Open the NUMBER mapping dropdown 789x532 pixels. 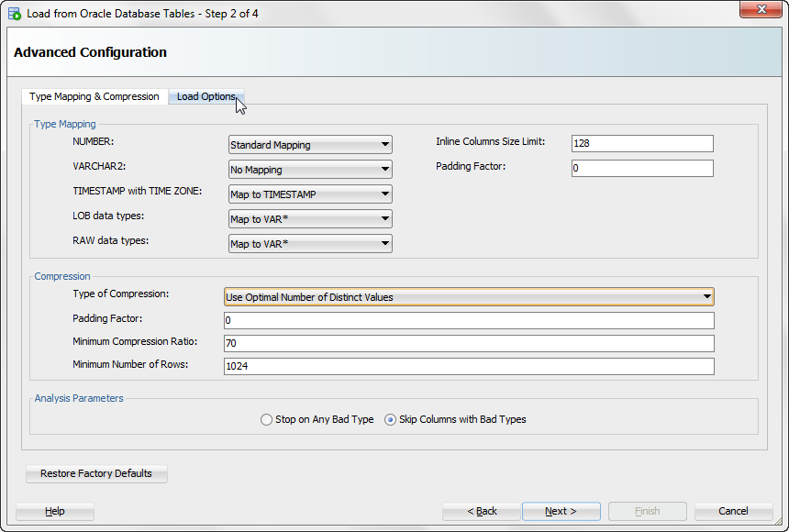310,144
